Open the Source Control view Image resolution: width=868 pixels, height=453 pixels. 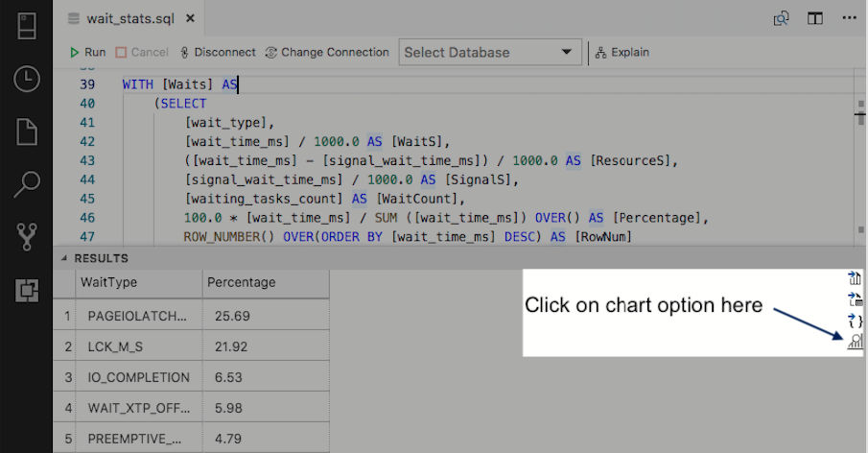point(26,237)
